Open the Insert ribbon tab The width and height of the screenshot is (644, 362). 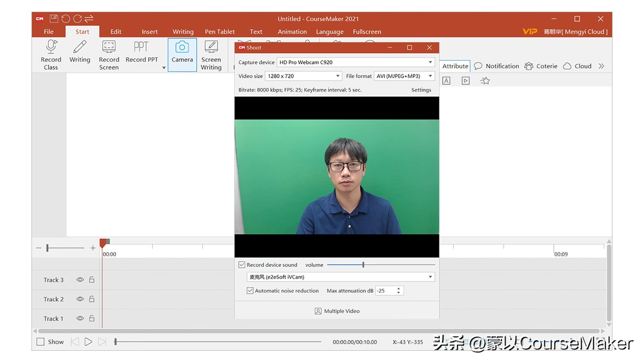pos(149,32)
